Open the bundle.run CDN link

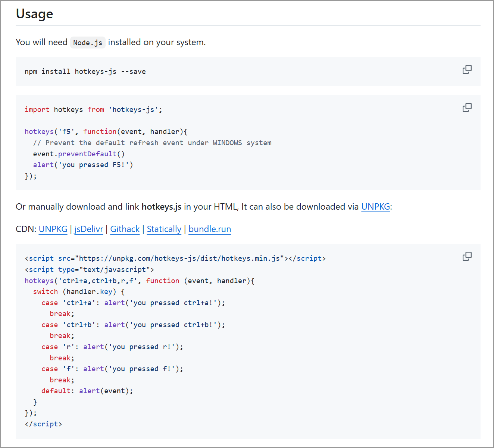click(210, 229)
